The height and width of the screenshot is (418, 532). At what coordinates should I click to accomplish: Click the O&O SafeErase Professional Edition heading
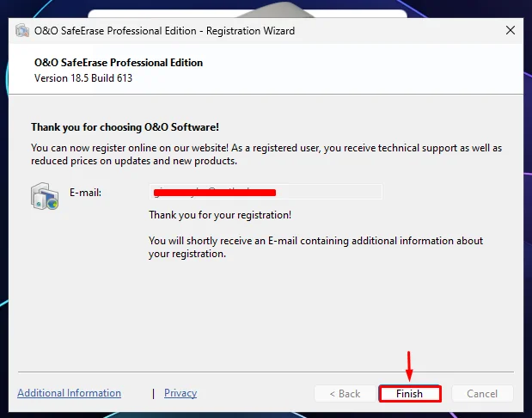pos(119,63)
